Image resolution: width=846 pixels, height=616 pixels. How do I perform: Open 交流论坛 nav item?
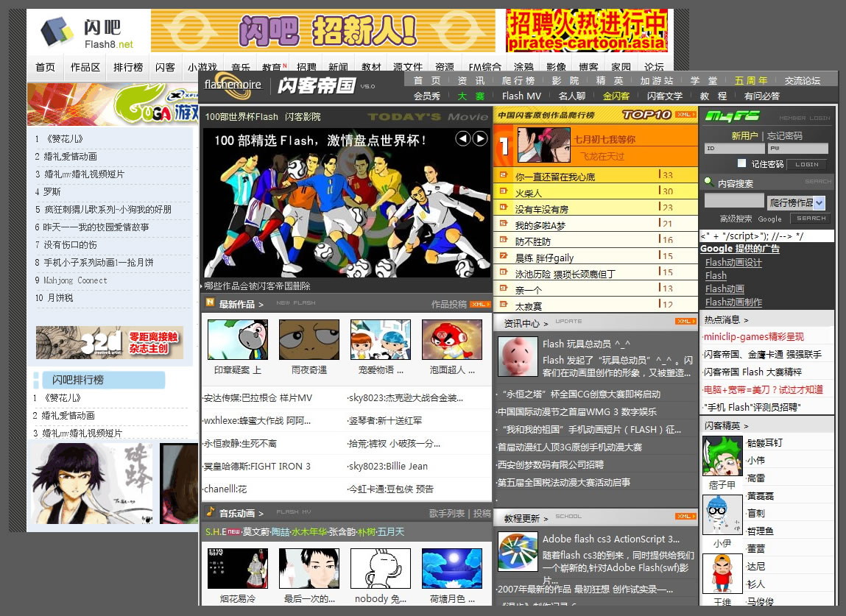(x=803, y=80)
